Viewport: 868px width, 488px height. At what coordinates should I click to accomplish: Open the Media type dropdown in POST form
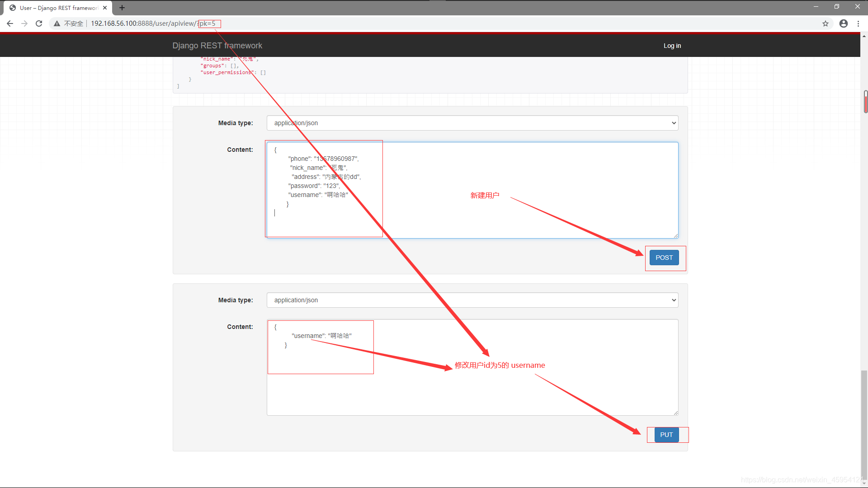(472, 123)
